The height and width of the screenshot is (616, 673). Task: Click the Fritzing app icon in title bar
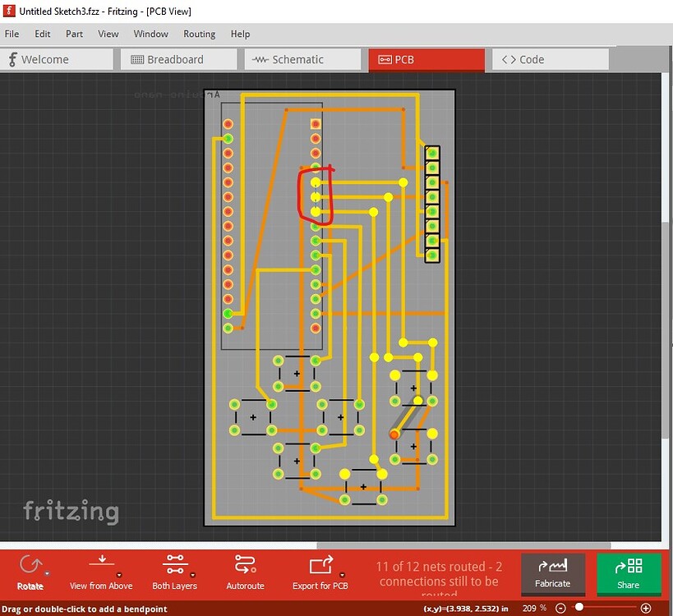[x=9, y=11]
